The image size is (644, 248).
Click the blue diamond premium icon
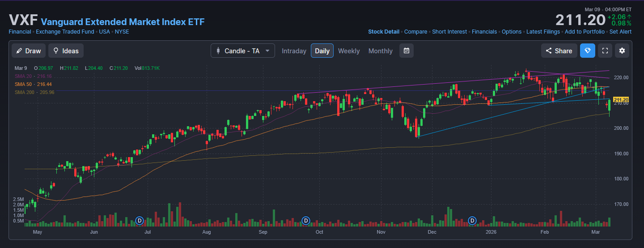(x=588, y=51)
